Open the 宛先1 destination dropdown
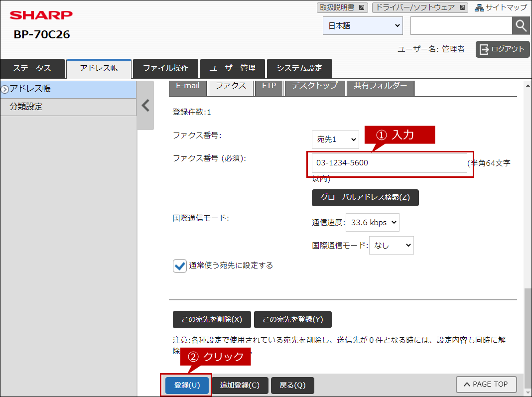Viewport: 532px width, 397px height. point(335,139)
